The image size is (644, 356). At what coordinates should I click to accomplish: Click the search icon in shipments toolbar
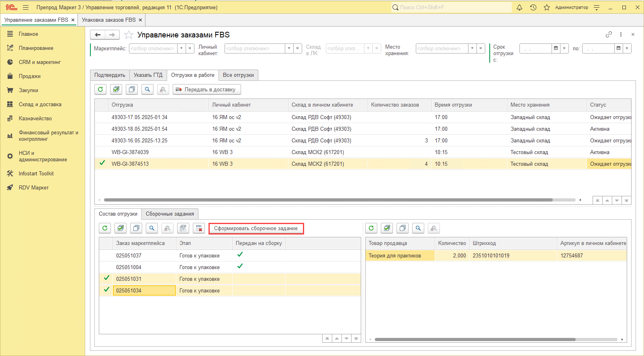[147, 89]
